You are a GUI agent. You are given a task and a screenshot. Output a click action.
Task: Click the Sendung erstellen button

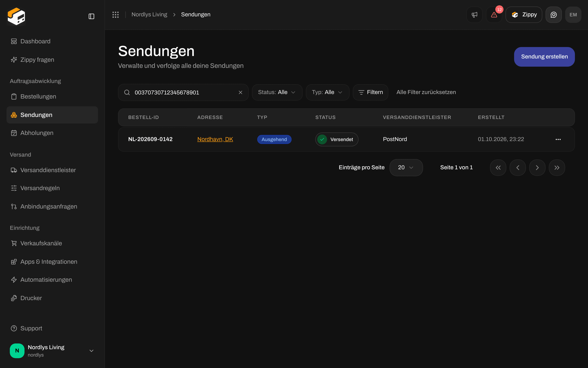coord(544,57)
